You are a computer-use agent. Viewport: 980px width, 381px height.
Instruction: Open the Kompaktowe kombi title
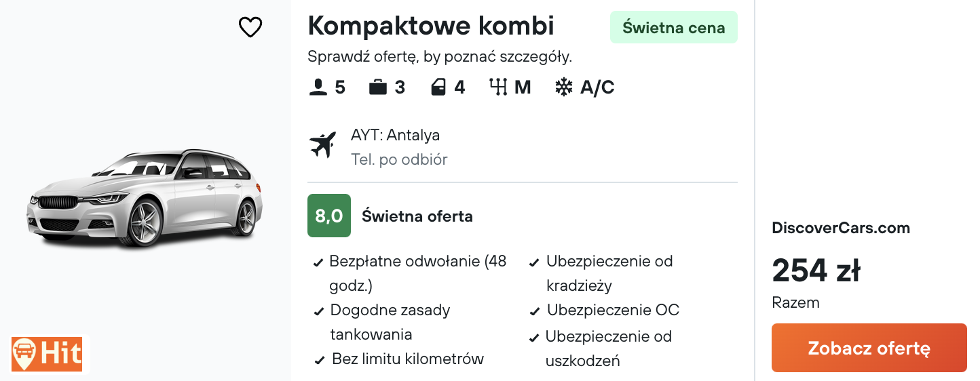click(431, 26)
